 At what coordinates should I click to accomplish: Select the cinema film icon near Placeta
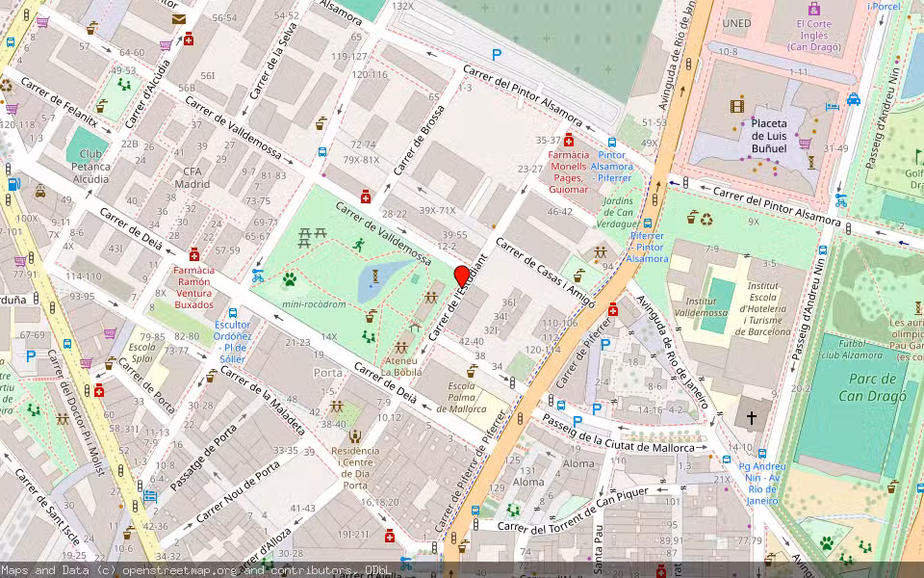(x=736, y=107)
